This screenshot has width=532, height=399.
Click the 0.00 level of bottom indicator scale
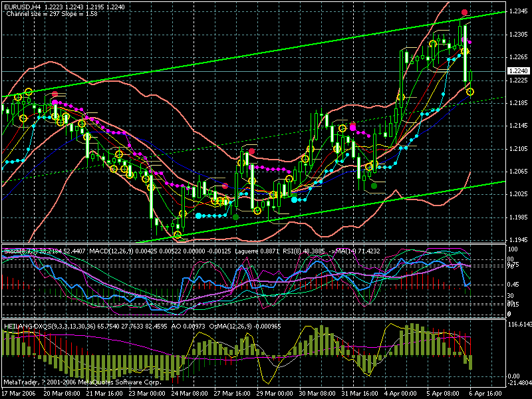coord(513,376)
